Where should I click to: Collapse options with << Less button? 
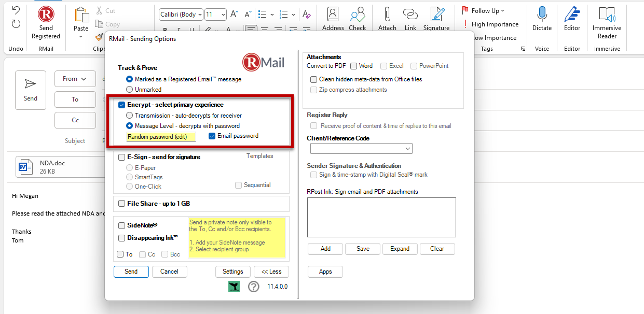point(271,272)
